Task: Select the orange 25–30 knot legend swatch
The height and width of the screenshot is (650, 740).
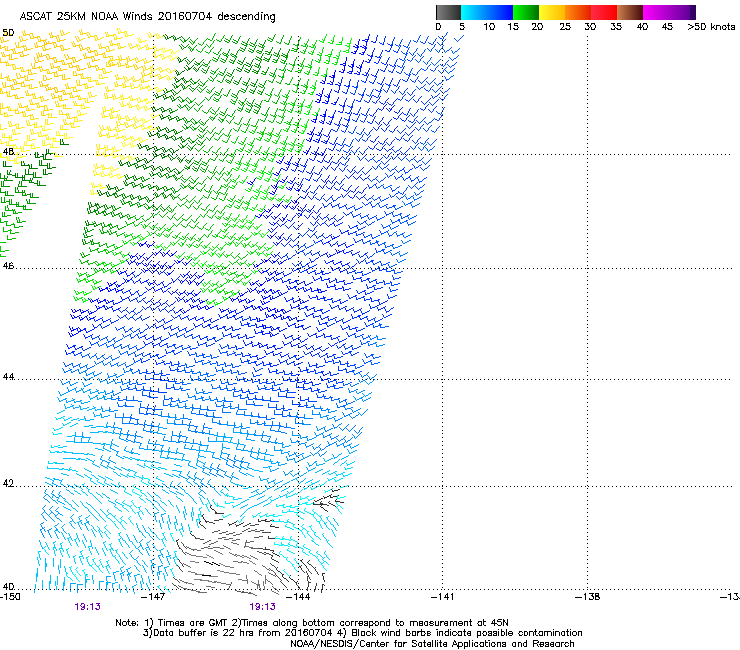Action: (578, 12)
